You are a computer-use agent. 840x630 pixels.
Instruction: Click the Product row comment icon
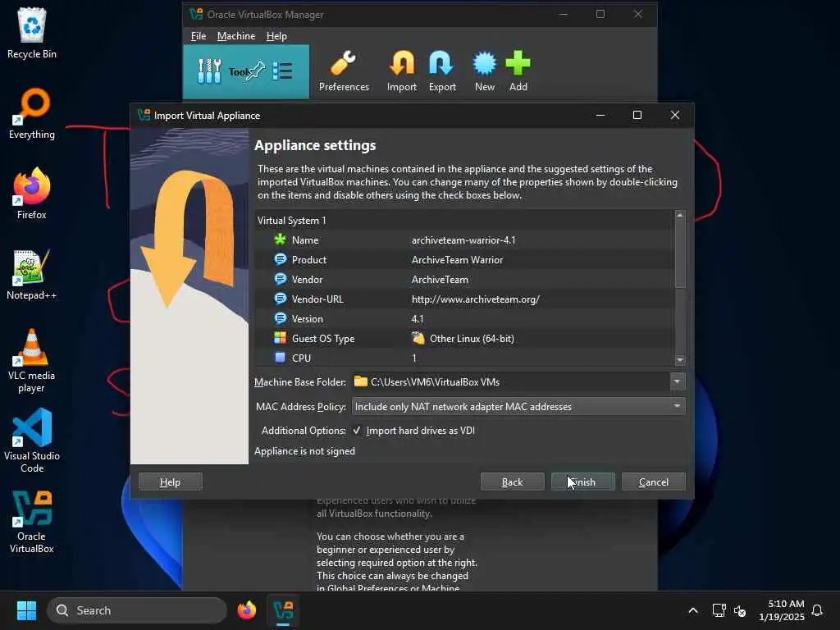(281, 259)
